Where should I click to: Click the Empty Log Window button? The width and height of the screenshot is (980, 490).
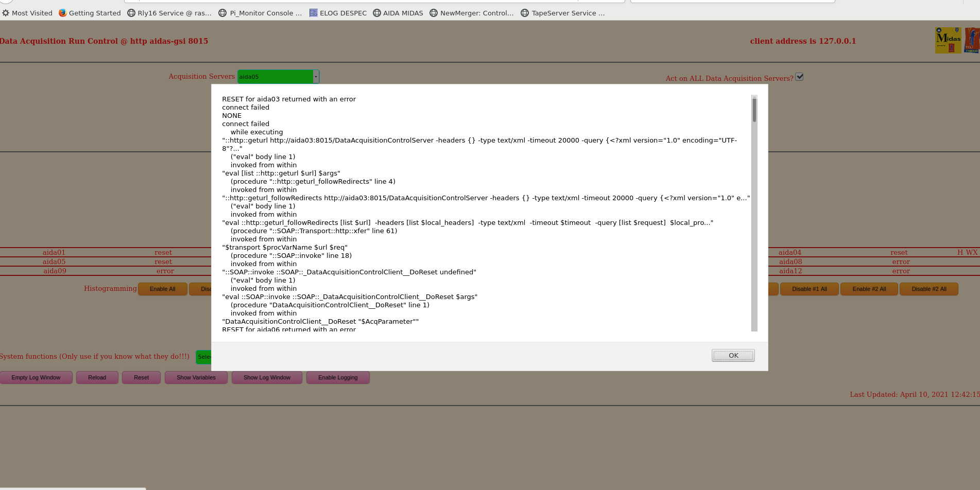click(x=36, y=377)
